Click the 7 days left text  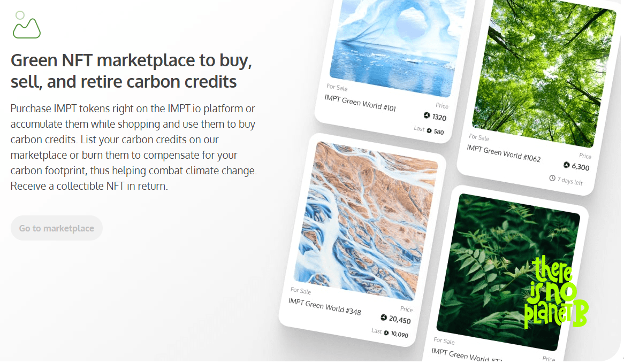[570, 181]
